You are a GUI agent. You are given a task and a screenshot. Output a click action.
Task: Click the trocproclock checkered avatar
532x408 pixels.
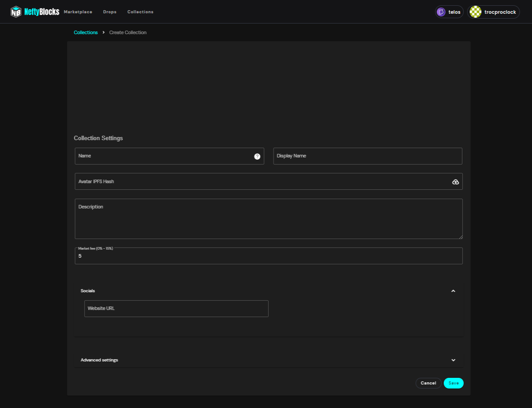pos(476,12)
